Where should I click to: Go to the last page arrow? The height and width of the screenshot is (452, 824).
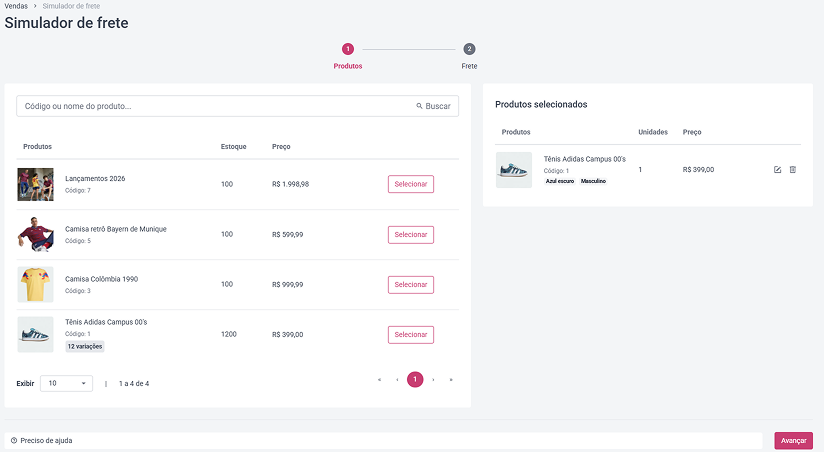pyautogui.click(x=451, y=379)
